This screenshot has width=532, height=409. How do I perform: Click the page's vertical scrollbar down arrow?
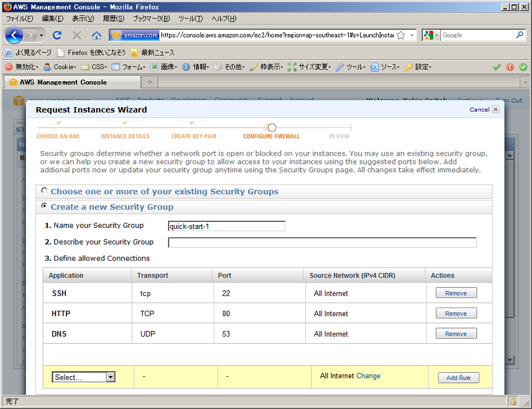(x=509, y=359)
